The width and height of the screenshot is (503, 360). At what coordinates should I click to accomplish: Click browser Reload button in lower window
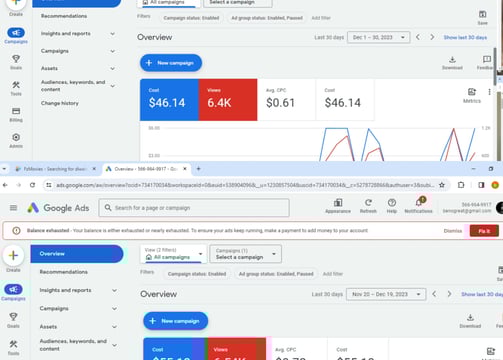32,185
